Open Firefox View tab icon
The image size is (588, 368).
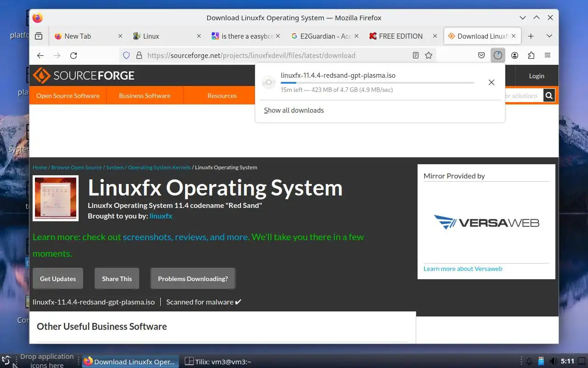coord(39,36)
